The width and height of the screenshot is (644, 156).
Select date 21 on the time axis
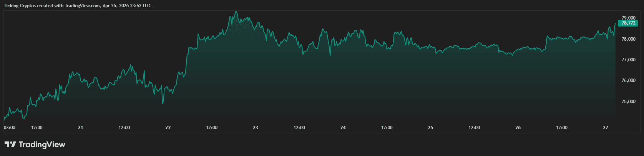point(80,128)
